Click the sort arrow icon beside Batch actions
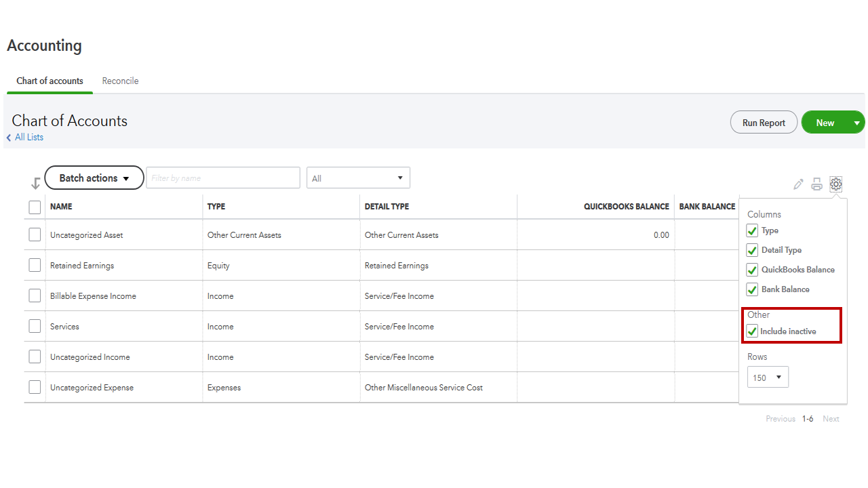The width and height of the screenshot is (868, 488). coord(35,183)
